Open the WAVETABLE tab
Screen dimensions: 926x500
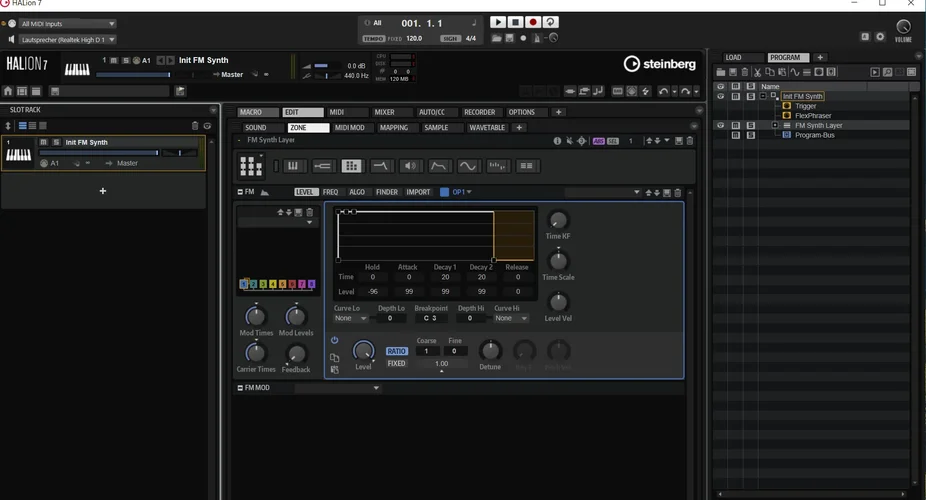click(487, 128)
